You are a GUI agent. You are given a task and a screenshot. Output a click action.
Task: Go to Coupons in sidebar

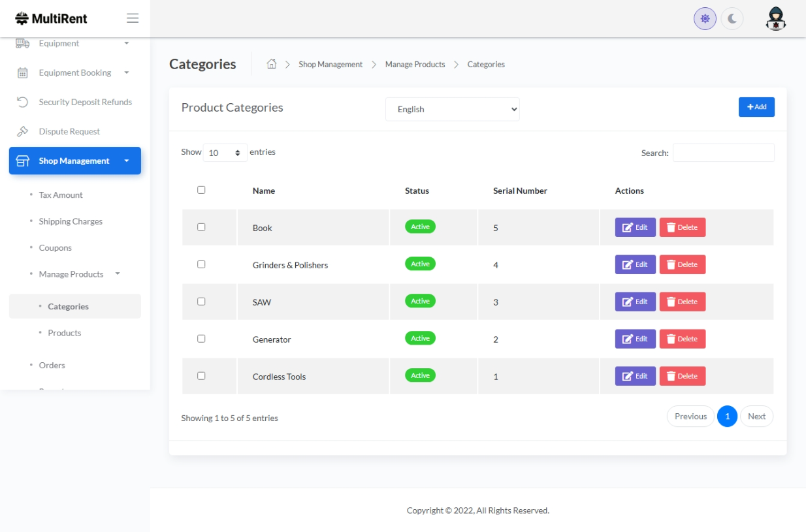pos(56,248)
